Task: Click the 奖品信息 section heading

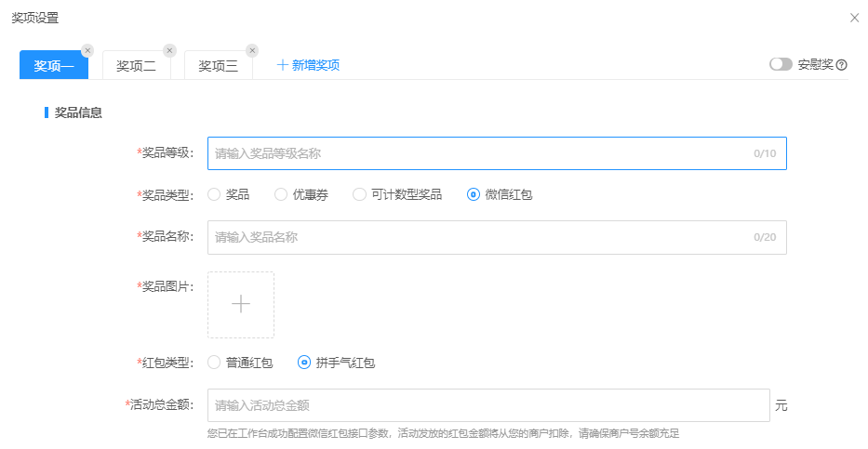Action: 78,112
